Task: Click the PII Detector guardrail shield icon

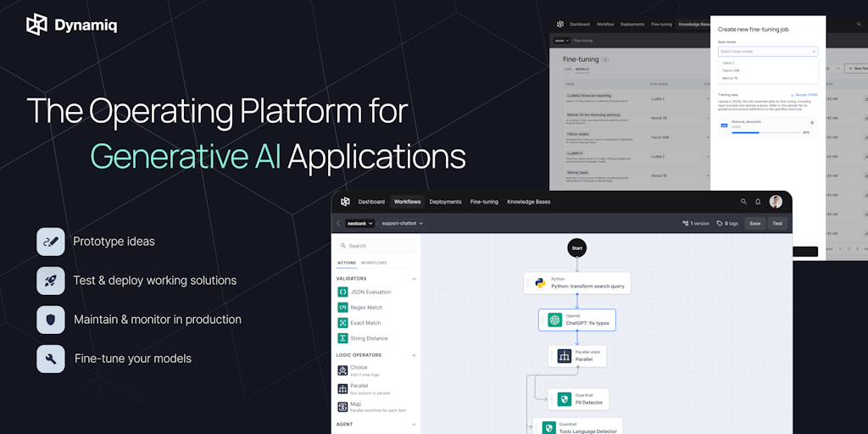Action: (x=564, y=399)
